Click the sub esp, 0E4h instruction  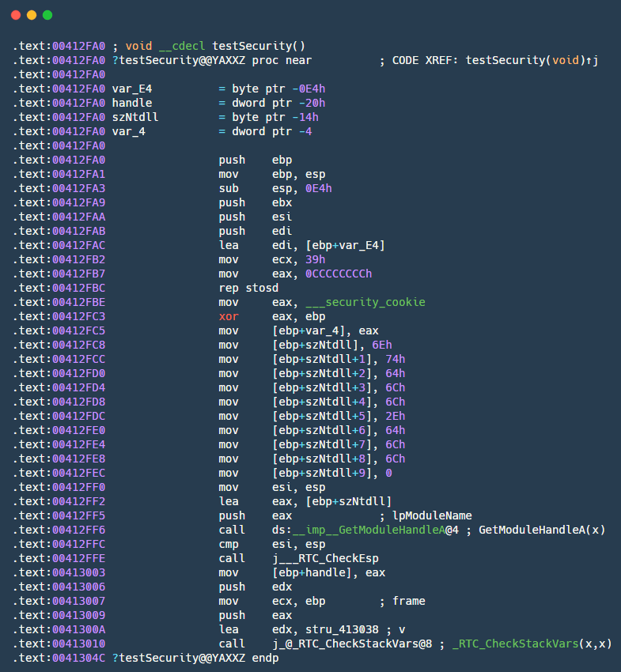tap(275, 188)
